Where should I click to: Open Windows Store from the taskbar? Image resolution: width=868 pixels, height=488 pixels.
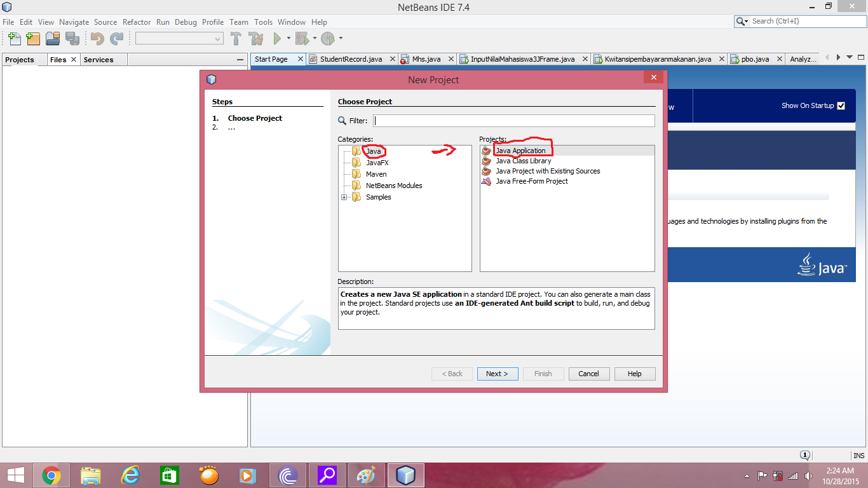(170, 475)
